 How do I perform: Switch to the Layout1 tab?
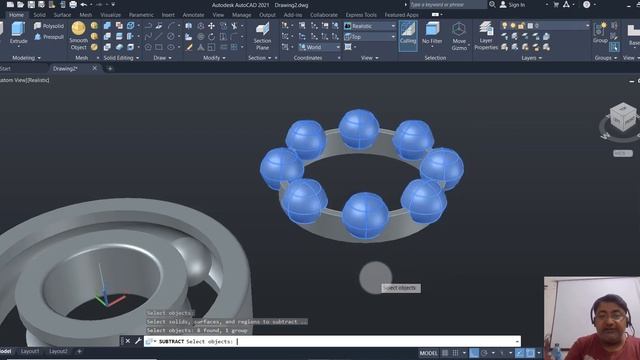pyautogui.click(x=30, y=351)
